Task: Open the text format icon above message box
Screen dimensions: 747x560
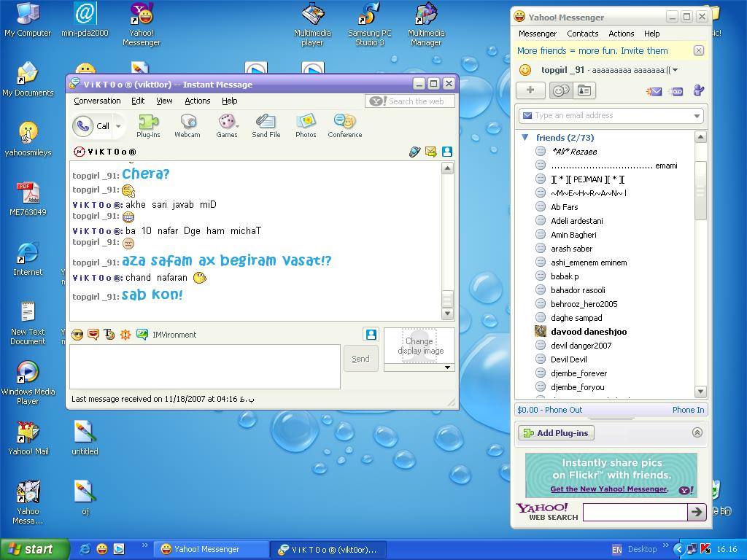Action: 109,335
